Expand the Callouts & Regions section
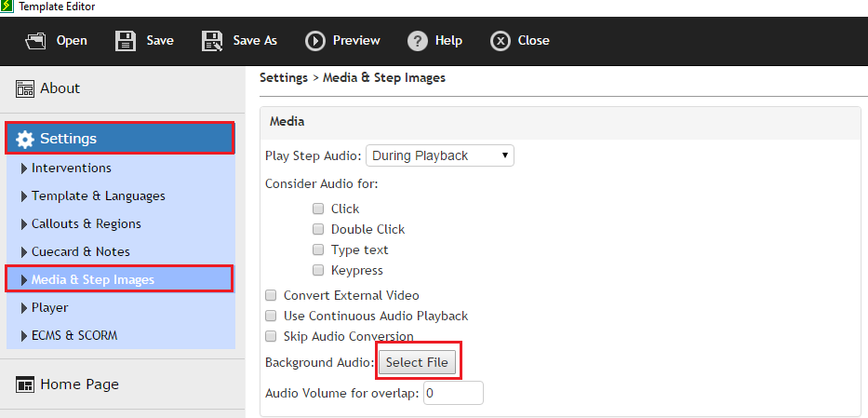Image resolution: width=868 pixels, height=418 pixels. (x=24, y=224)
